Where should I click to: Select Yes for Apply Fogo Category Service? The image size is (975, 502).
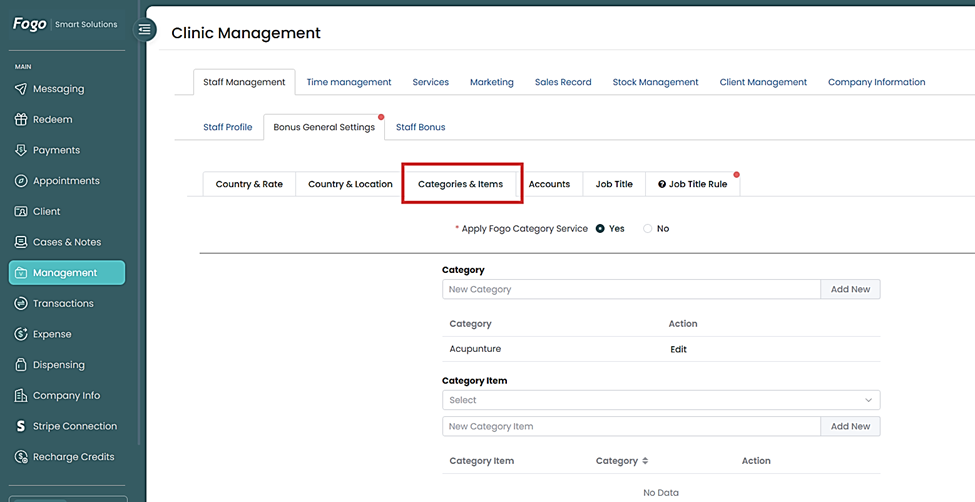coord(600,229)
